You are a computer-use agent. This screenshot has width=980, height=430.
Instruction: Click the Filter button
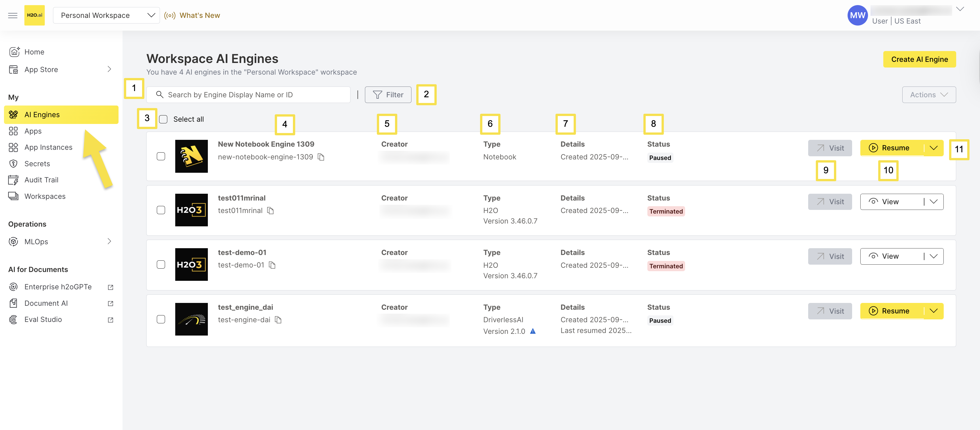388,95
